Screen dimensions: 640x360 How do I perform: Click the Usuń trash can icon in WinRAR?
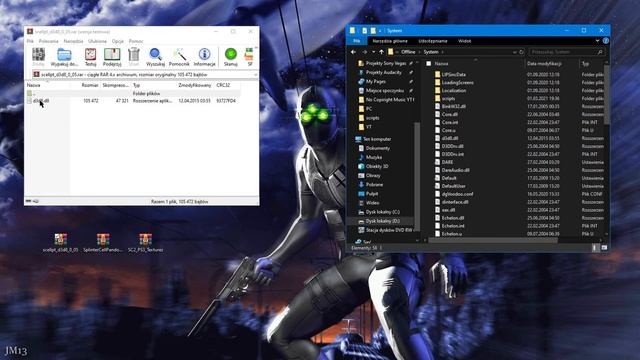tap(133, 57)
